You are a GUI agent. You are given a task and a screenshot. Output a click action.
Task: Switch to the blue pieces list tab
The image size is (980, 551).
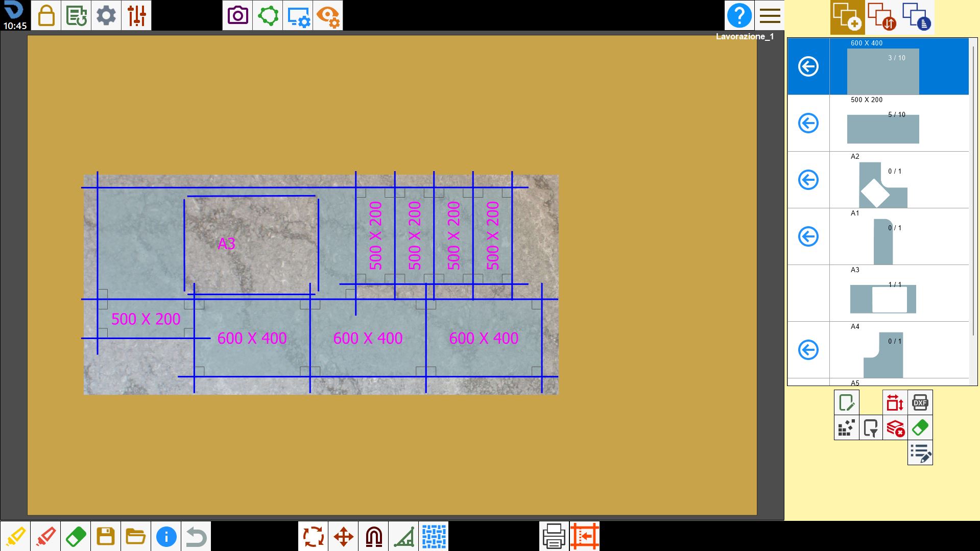917,17
